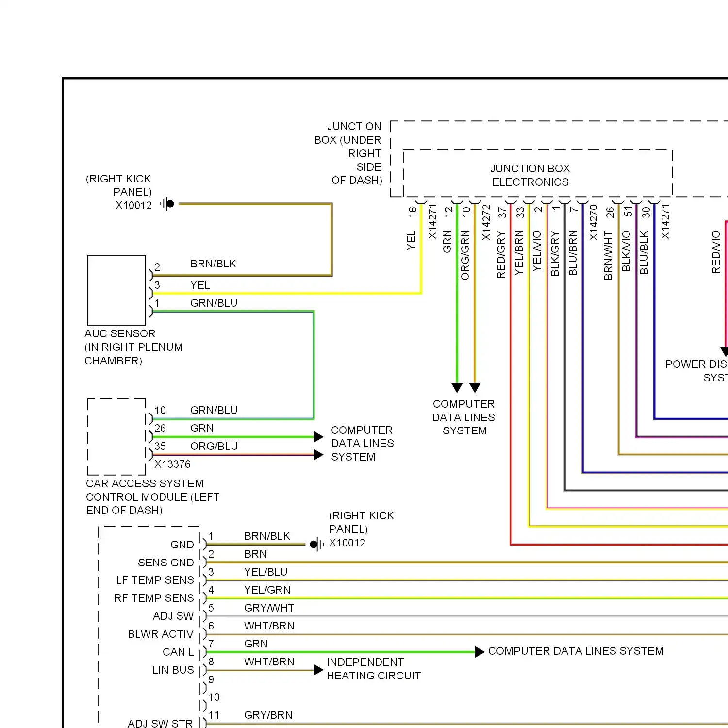Click the LIN BUS pin label
Viewport: 728px width, 728px height.
(173, 670)
